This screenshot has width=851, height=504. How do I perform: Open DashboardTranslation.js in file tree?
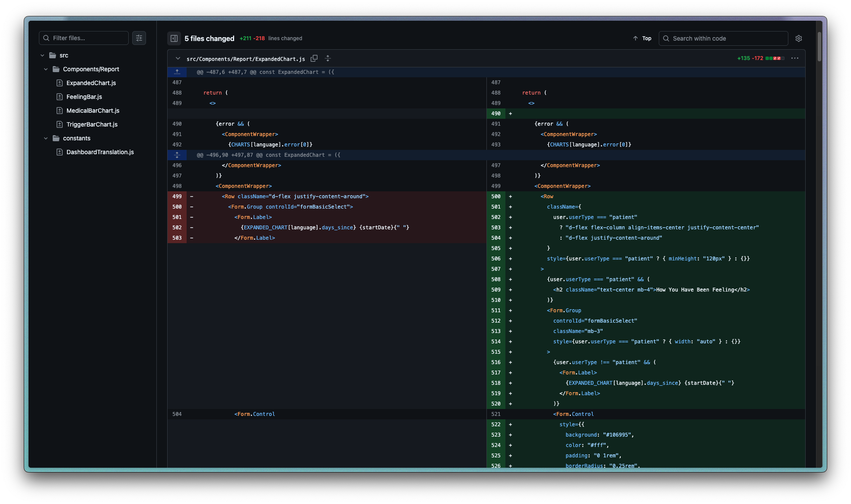(x=100, y=152)
